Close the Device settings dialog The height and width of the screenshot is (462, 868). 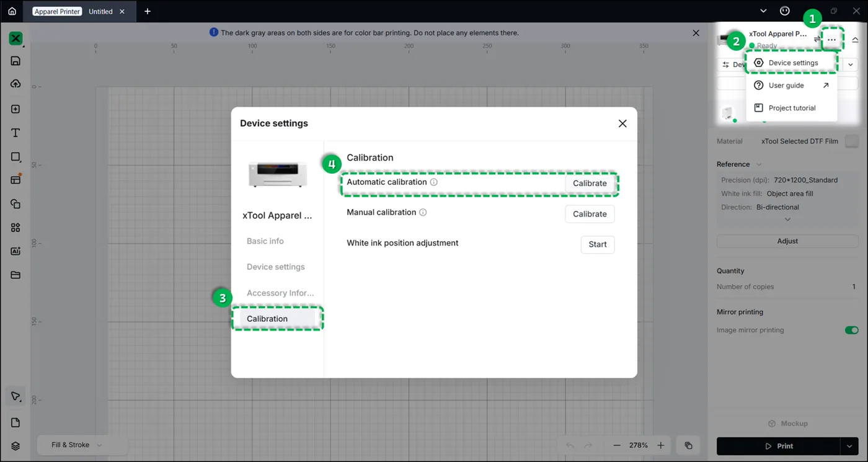tap(622, 123)
